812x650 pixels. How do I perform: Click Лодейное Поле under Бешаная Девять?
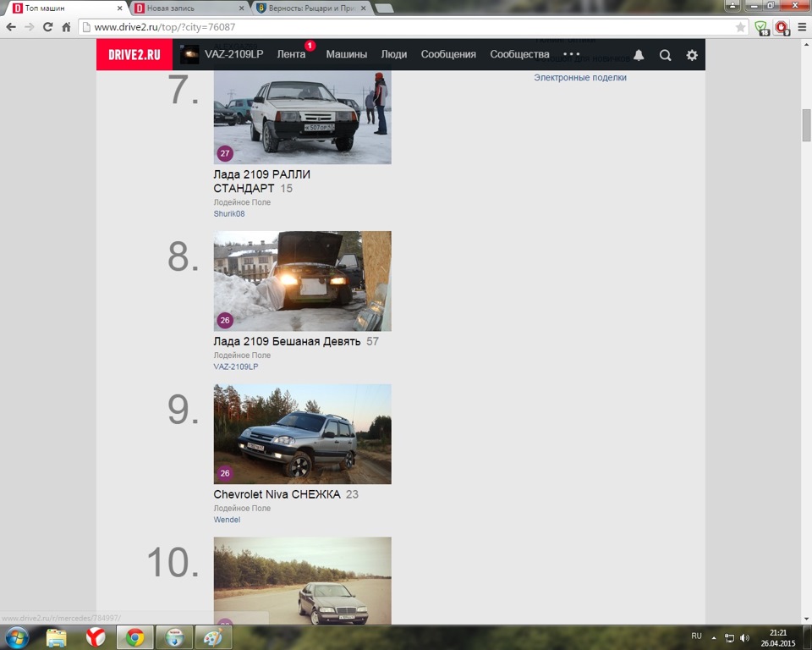(242, 355)
